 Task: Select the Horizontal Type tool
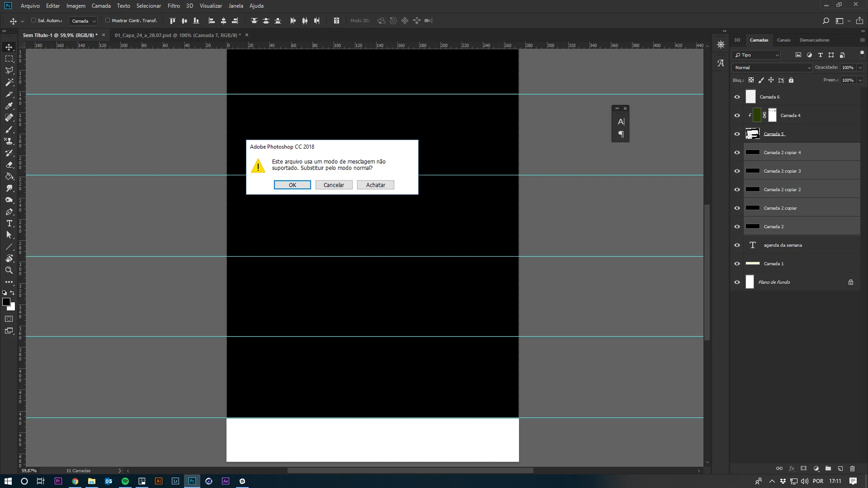pos(9,224)
